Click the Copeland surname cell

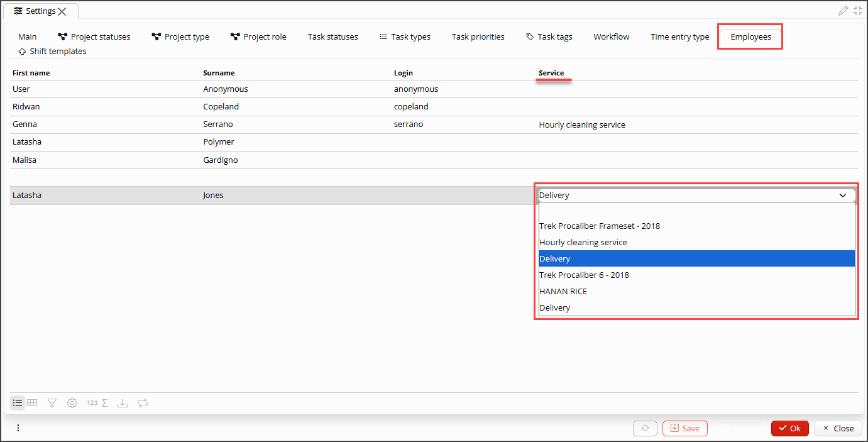221,107
